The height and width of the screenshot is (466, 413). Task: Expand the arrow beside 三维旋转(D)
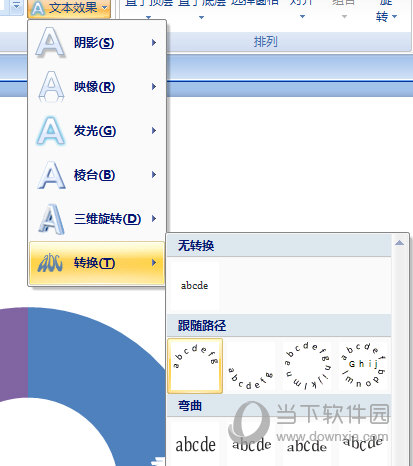click(x=154, y=218)
